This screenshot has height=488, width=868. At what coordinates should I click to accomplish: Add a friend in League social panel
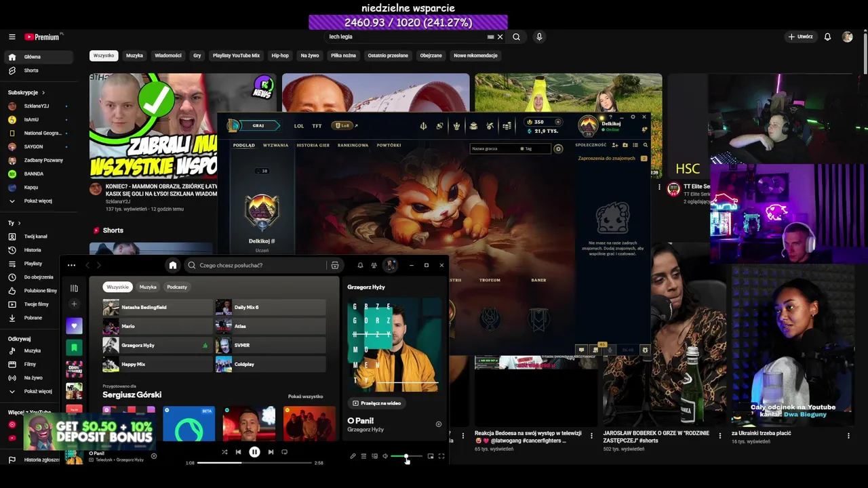click(x=614, y=145)
